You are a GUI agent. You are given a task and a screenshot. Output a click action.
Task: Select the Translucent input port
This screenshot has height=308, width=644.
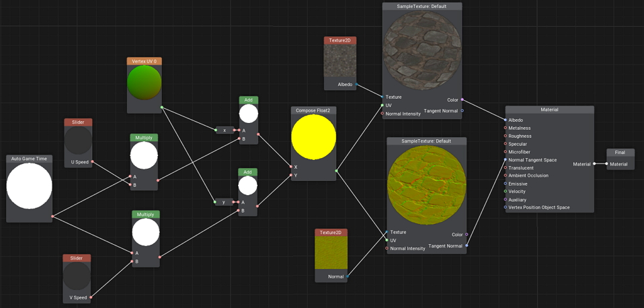pyautogui.click(x=506, y=167)
